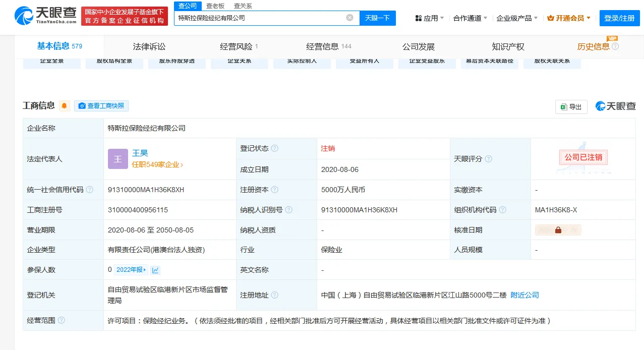Switch to the 查老板 search tab
The height and width of the screenshot is (350, 644).
(215, 6)
